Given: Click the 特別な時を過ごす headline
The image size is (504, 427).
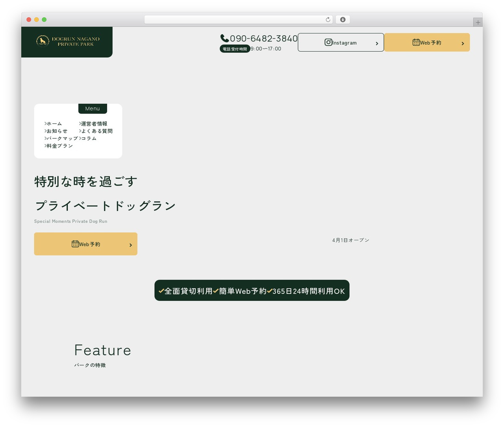Looking at the screenshot, I should 86,182.
